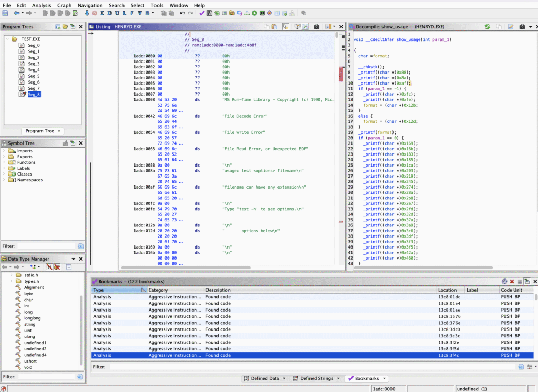Click the down arrow navigation icon
Screen dimensions: 538x392
point(87,13)
